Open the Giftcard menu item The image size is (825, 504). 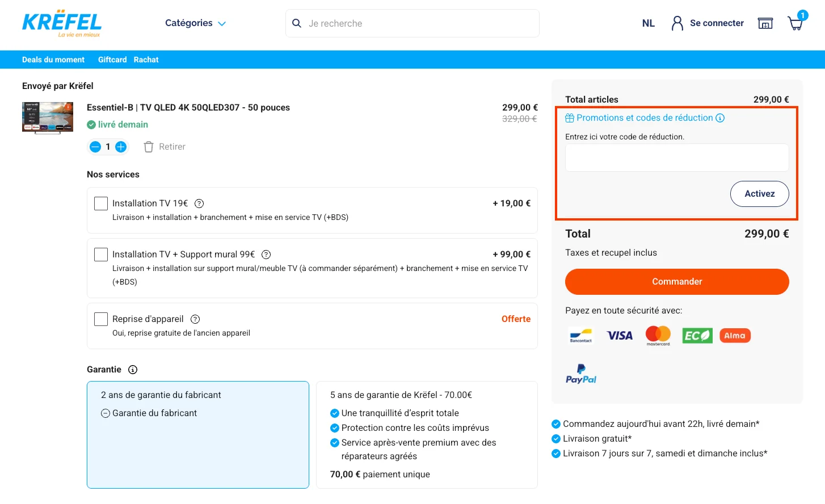[x=112, y=60]
